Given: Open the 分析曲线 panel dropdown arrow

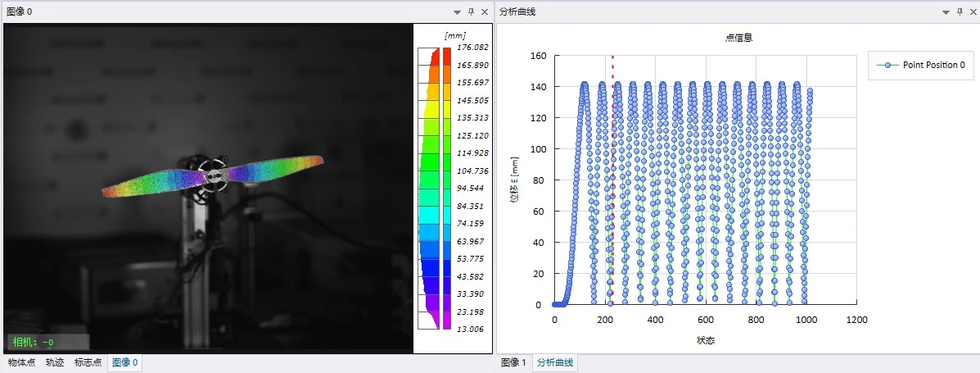Looking at the screenshot, I should click(946, 12).
